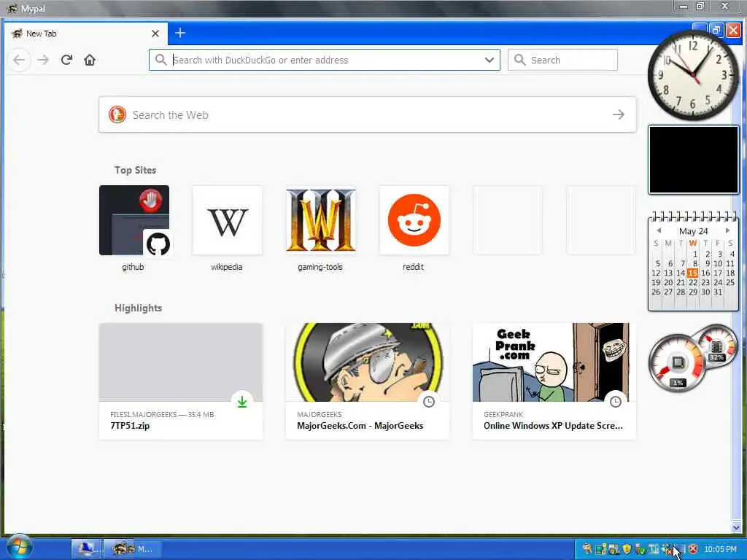Click the Show Desktop taskbar button

tap(86, 549)
